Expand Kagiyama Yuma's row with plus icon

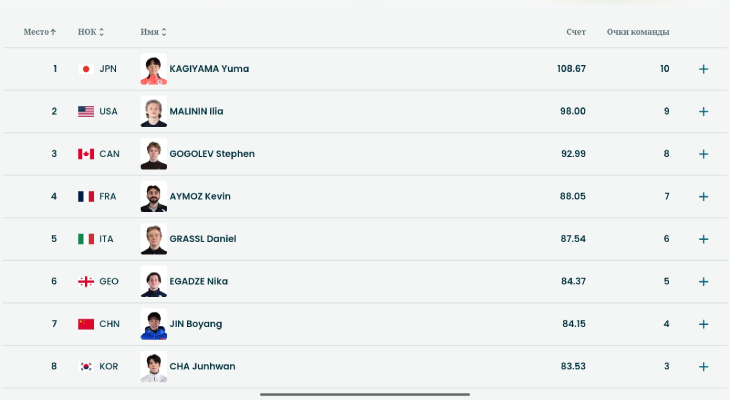pyautogui.click(x=703, y=69)
